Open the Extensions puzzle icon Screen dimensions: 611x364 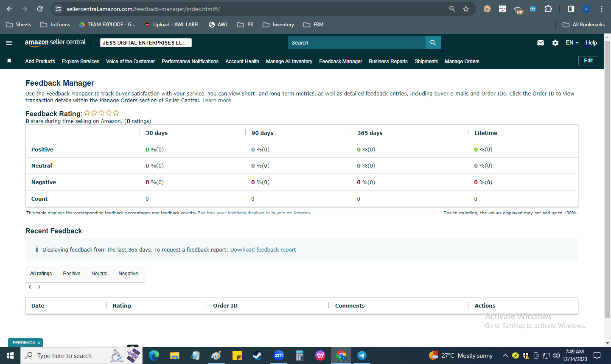point(548,8)
